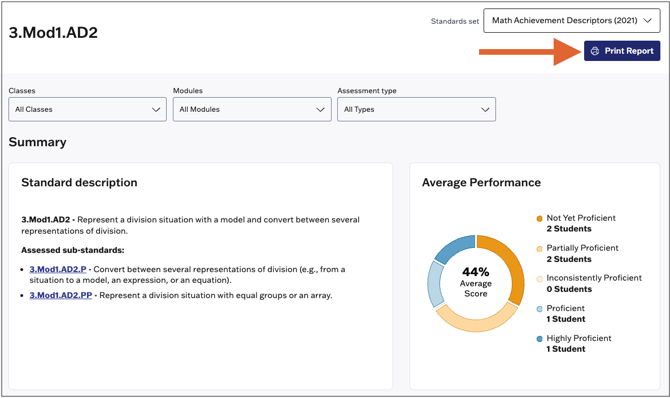Open the Standards set dropdown
670x398 pixels.
coord(572,21)
